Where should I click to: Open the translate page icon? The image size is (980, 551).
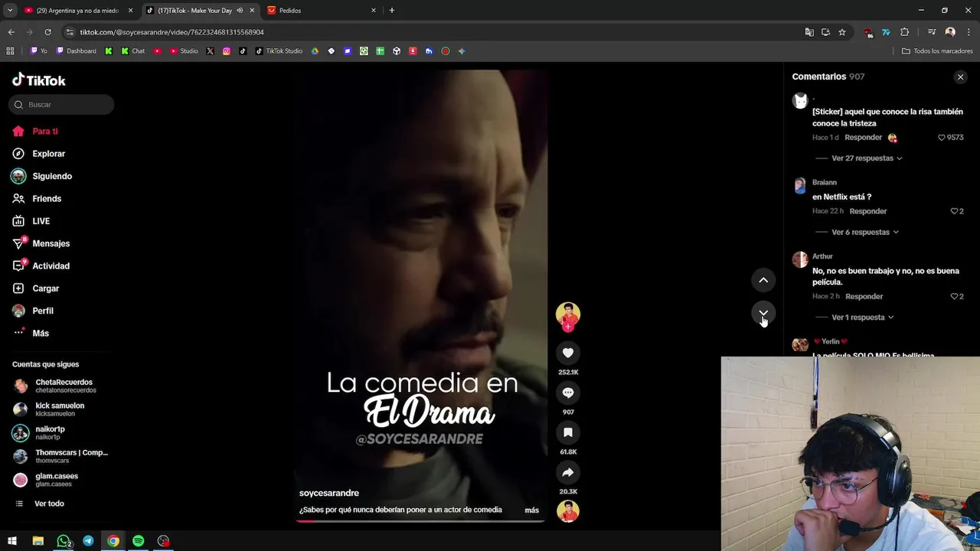click(x=809, y=32)
